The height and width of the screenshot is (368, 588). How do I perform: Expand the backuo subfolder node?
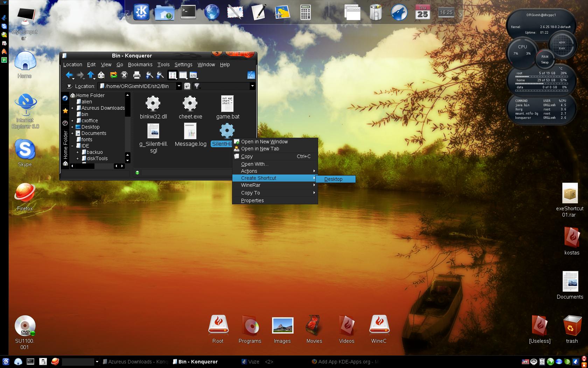[78, 152]
